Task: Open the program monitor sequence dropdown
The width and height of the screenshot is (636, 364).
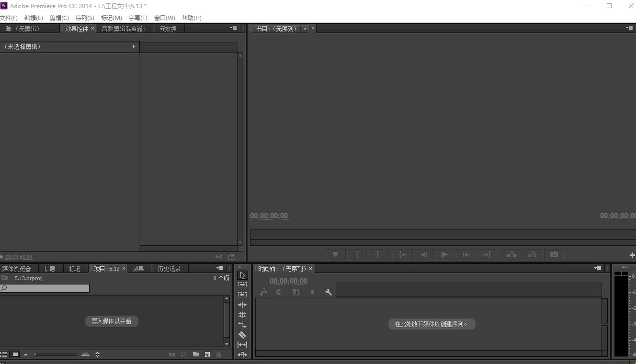Action: pyautogui.click(x=305, y=29)
